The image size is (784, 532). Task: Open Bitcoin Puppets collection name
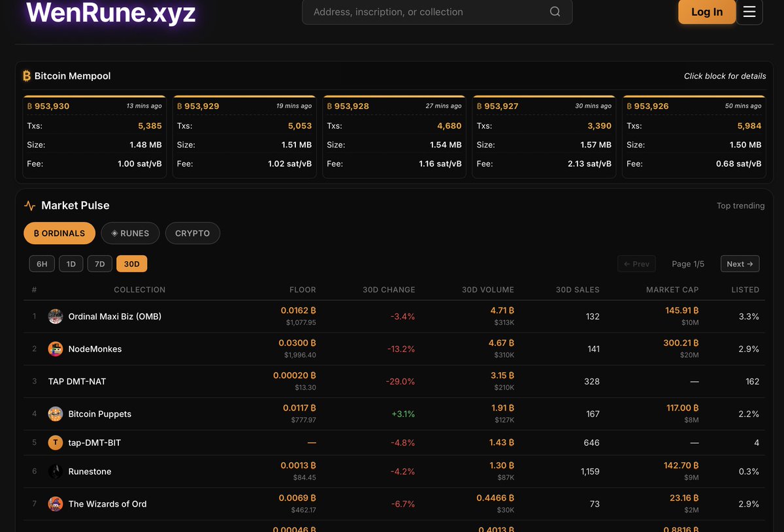point(100,414)
